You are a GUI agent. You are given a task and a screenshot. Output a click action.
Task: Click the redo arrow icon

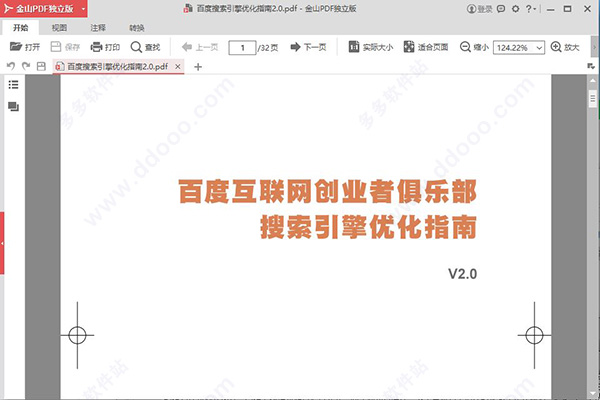[25, 67]
